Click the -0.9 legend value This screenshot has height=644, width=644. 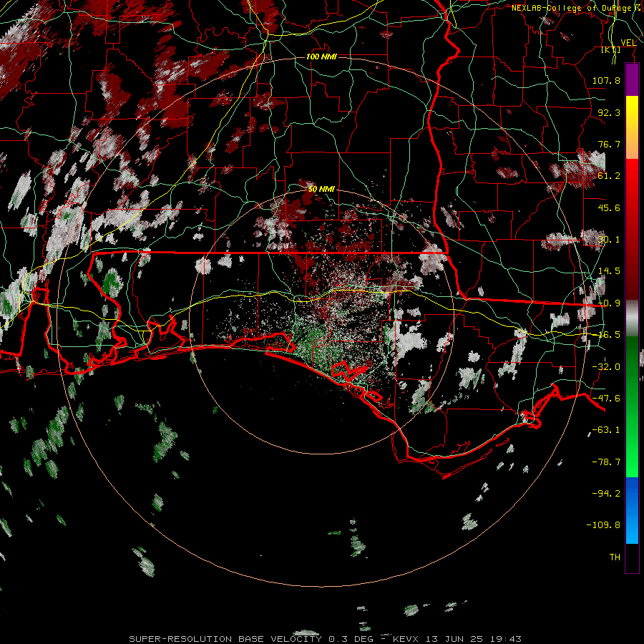click(x=609, y=303)
